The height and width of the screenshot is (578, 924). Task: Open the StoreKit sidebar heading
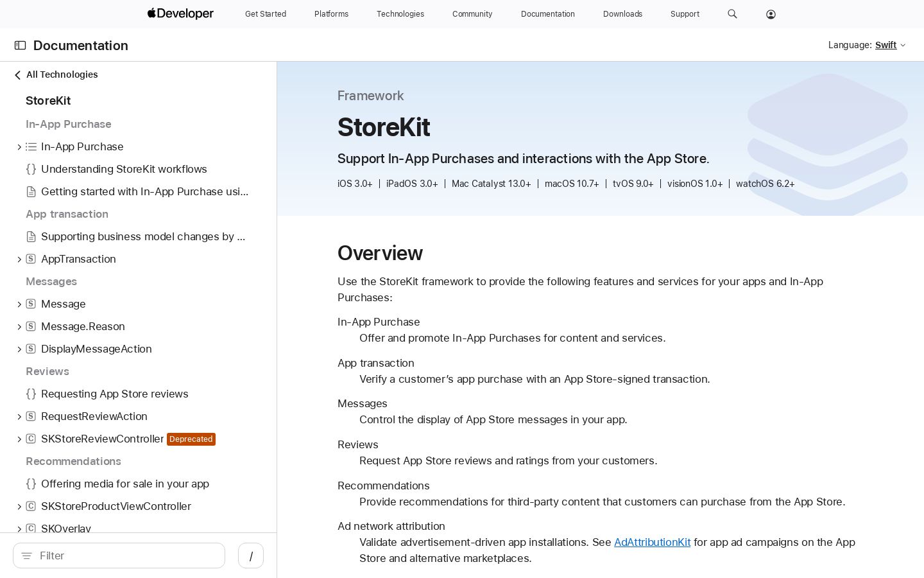pos(48,101)
